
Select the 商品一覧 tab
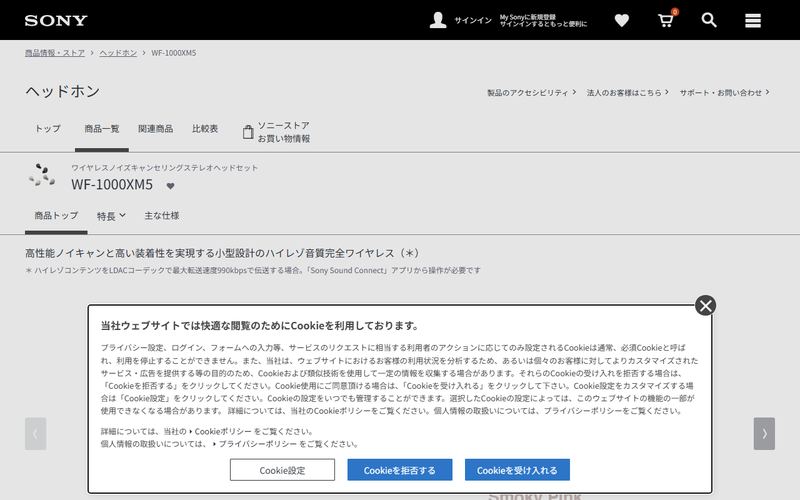[x=102, y=129]
